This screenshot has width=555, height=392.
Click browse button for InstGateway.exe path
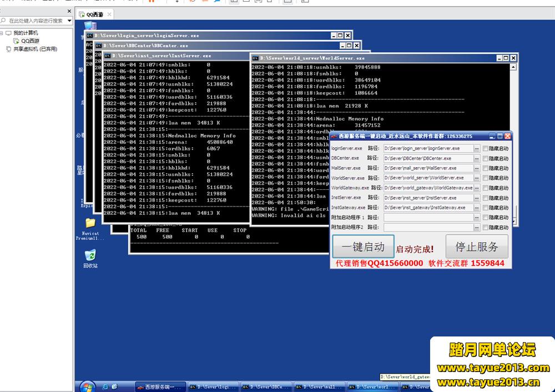click(x=476, y=208)
